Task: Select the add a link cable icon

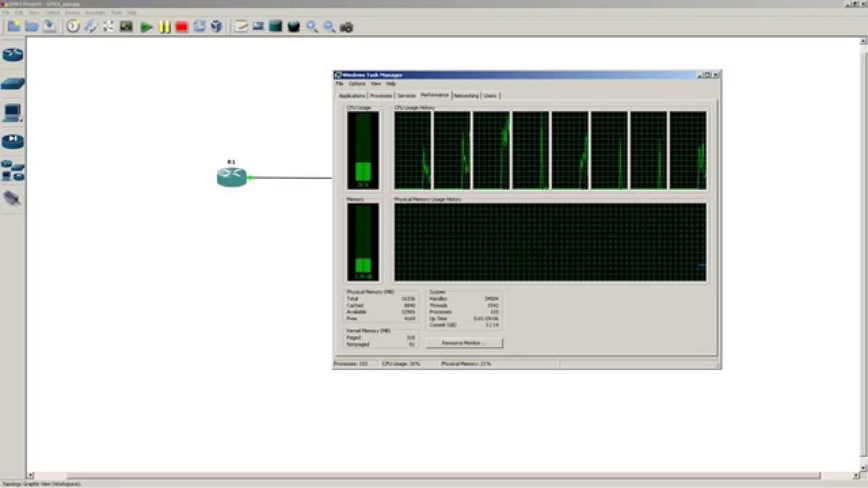Action: [x=12, y=199]
